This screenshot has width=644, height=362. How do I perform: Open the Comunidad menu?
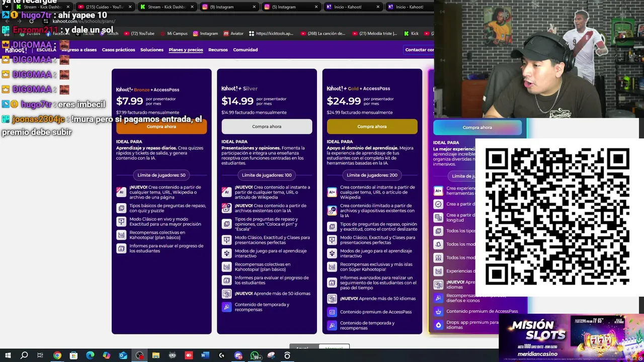coord(245,50)
